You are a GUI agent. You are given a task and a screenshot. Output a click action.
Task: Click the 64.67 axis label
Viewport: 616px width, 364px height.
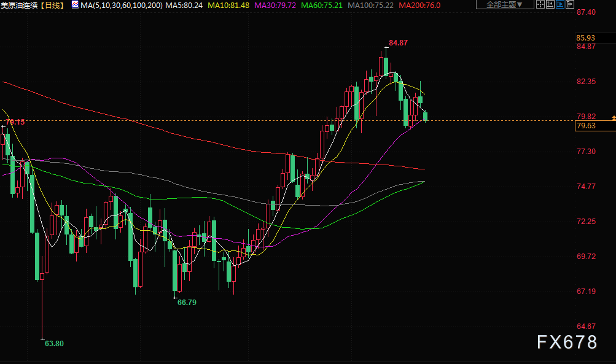click(x=586, y=327)
